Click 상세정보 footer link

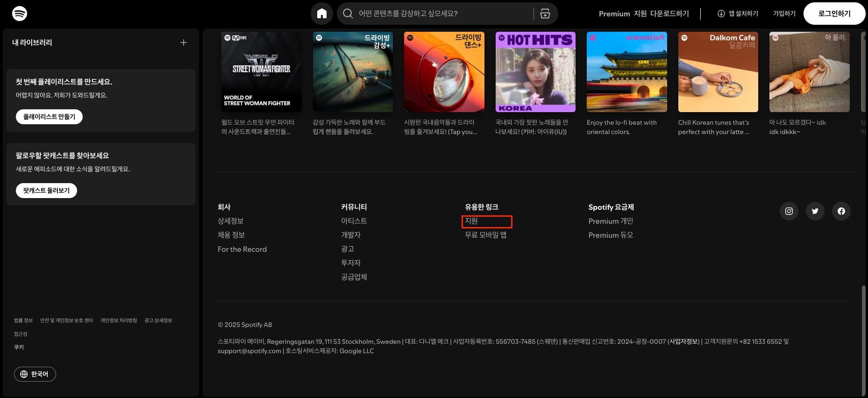click(230, 221)
